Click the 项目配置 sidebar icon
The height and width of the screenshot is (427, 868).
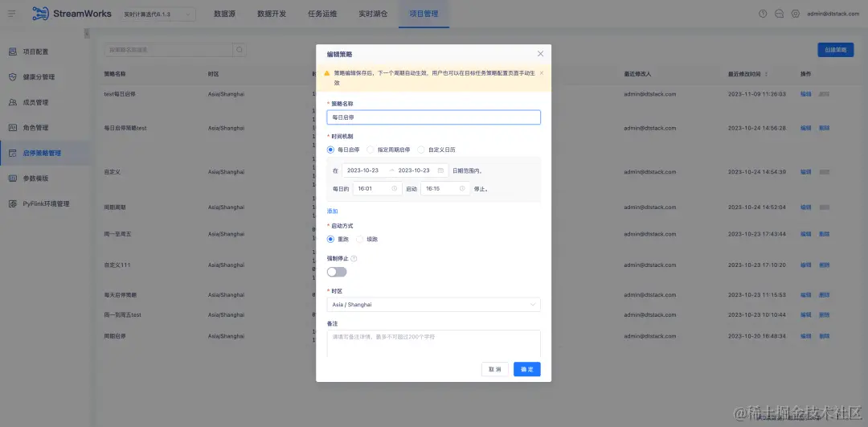(x=13, y=51)
